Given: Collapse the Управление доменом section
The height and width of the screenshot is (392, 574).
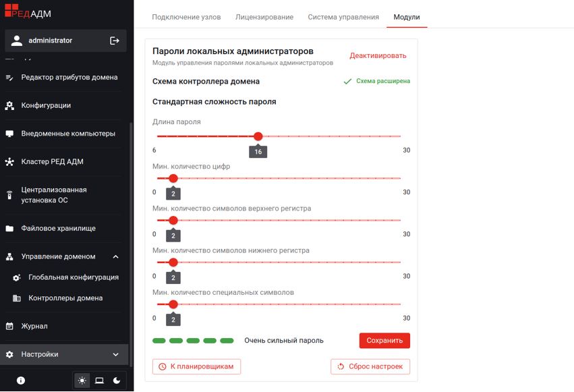Looking at the screenshot, I should pos(115,257).
